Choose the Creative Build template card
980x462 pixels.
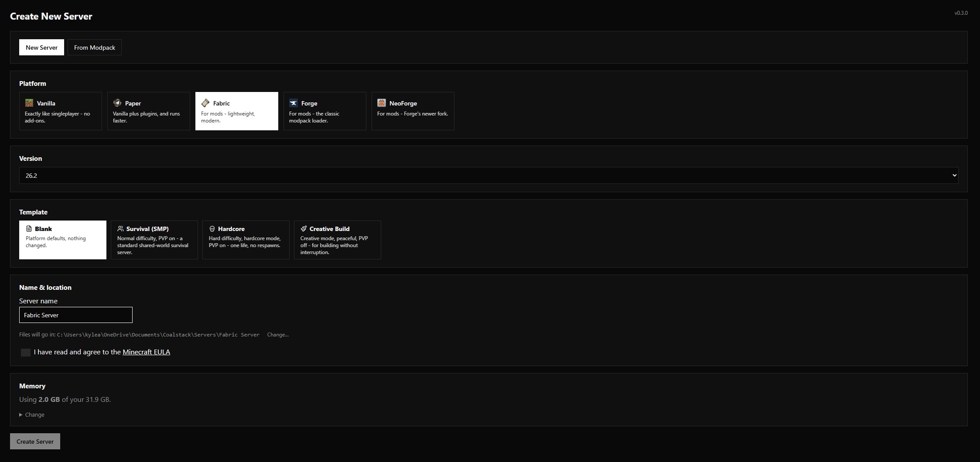pyautogui.click(x=338, y=240)
